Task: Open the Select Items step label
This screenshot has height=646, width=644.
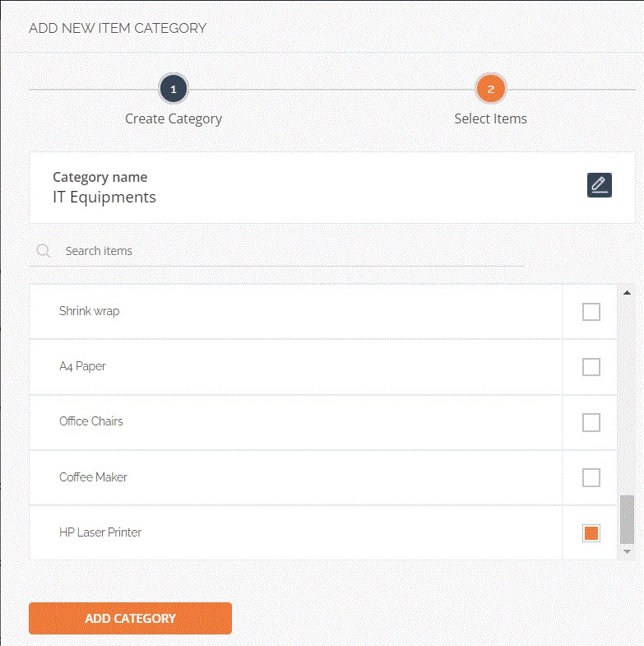Action: [491, 119]
